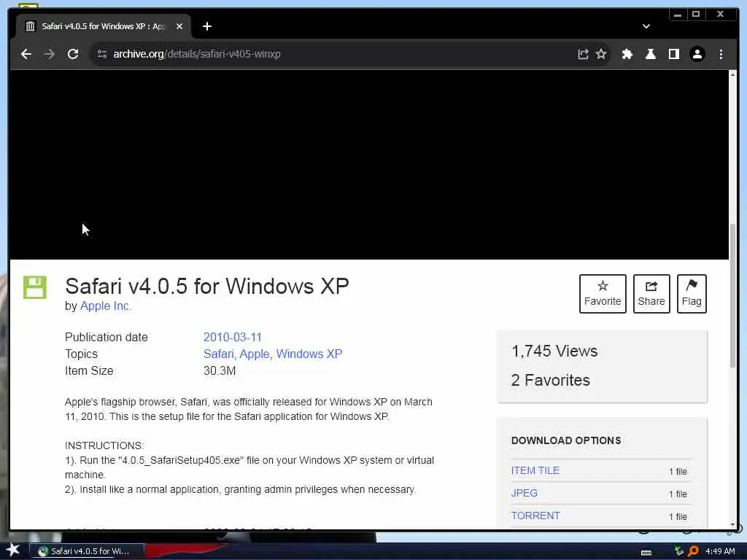Share this archive item
The height and width of the screenshot is (560, 747).
click(x=651, y=294)
